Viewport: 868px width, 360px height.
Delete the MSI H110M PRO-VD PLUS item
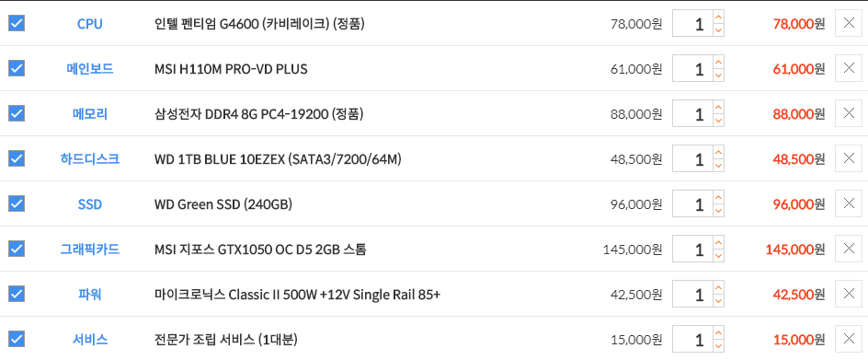[x=848, y=68]
